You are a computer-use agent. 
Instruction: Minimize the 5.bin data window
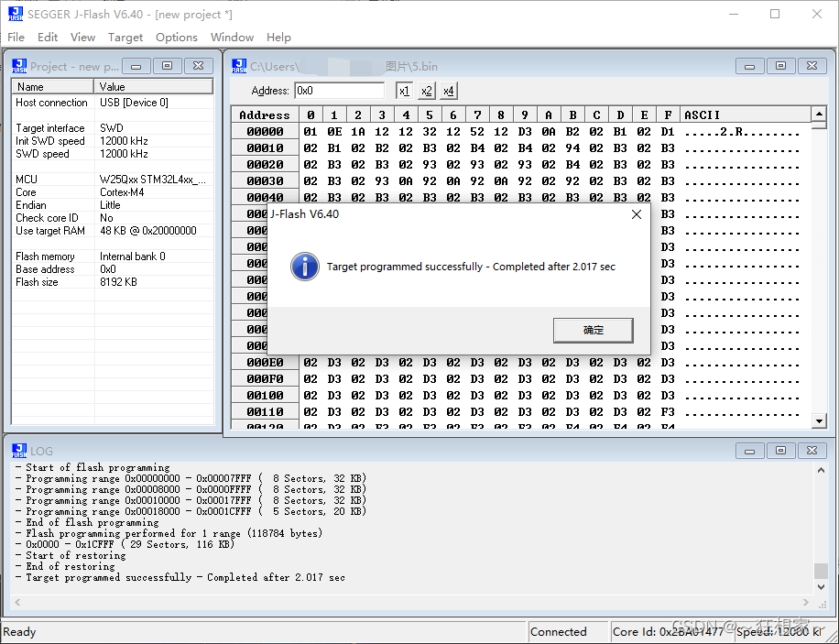coord(749,66)
